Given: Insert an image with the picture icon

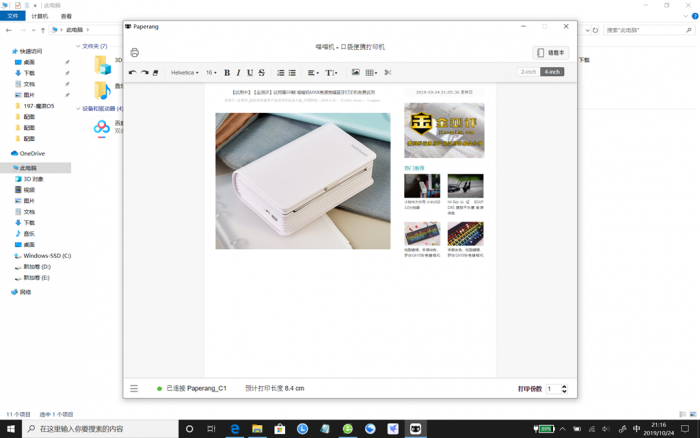Looking at the screenshot, I should point(355,73).
